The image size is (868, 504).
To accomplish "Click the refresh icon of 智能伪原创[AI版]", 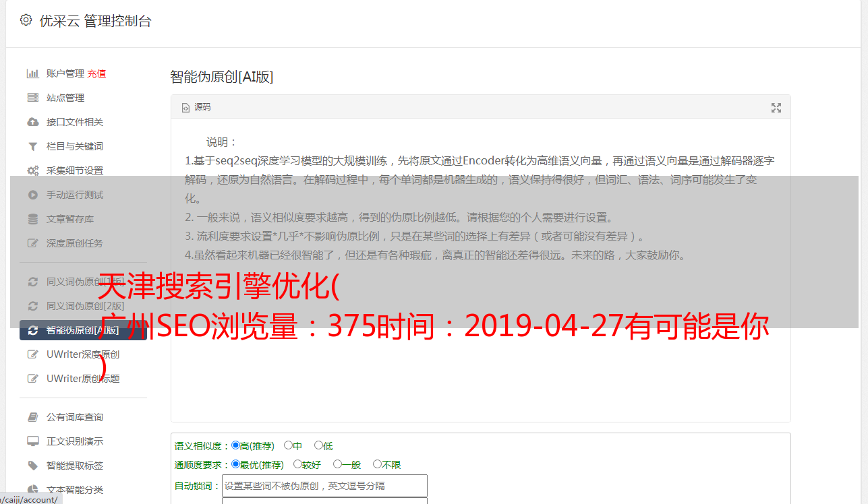I will [32, 330].
